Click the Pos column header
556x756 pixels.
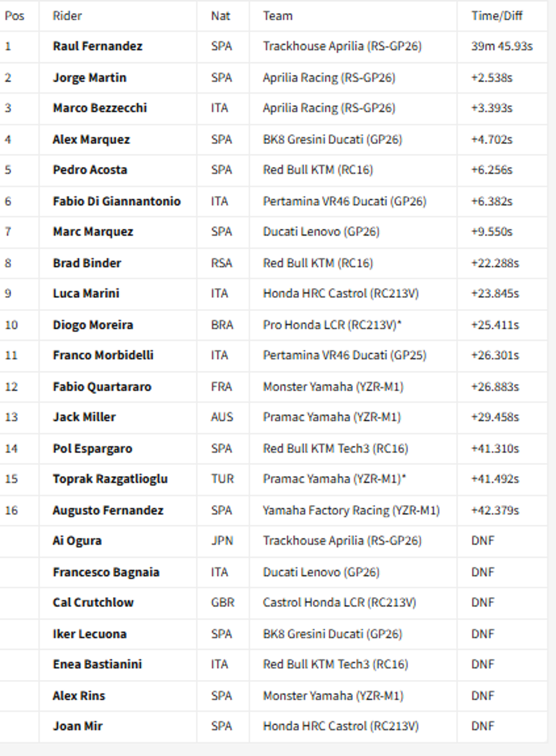pyautogui.click(x=14, y=16)
